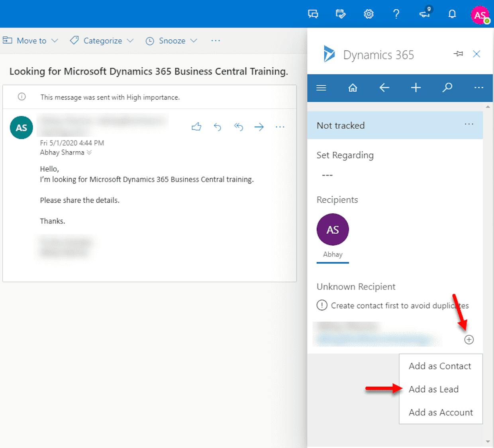494x448 pixels.
Task: Click the info icon beside High importance notice
Action: (22, 97)
